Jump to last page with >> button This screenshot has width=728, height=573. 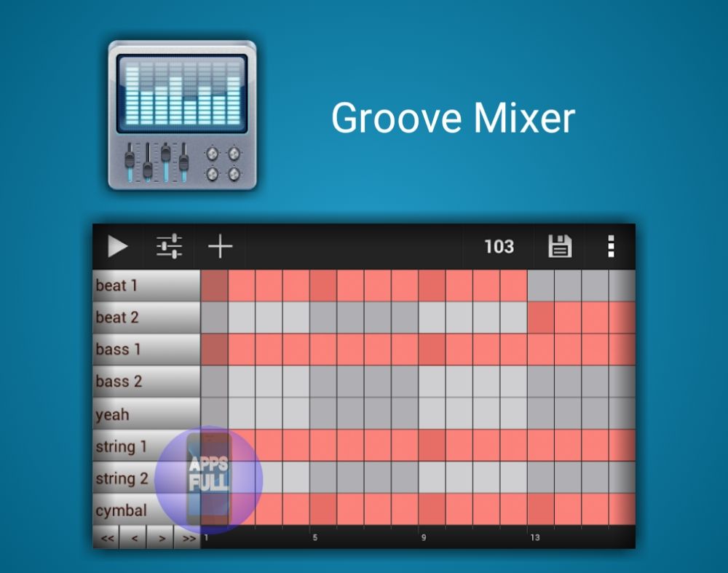[x=188, y=538]
